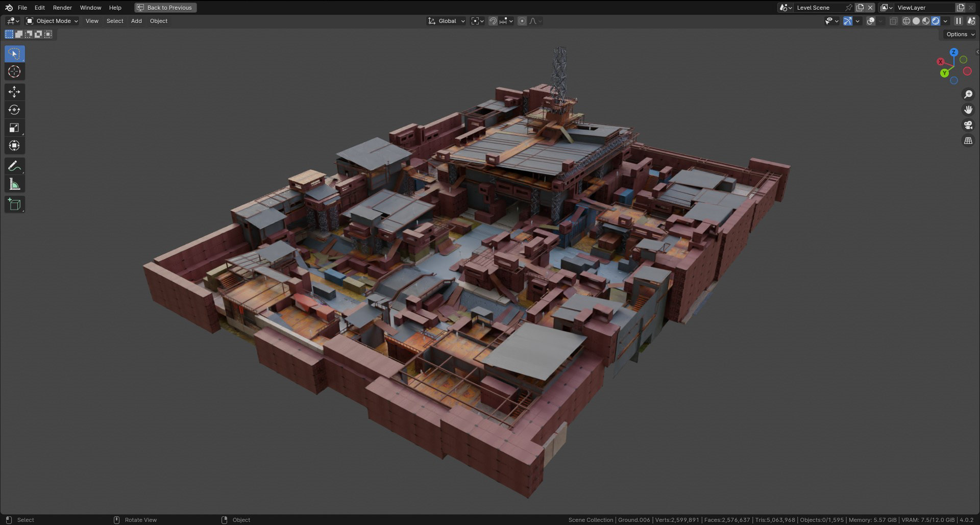This screenshot has height=525, width=980.
Task: Toggle snapping magnet
Action: click(x=493, y=21)
